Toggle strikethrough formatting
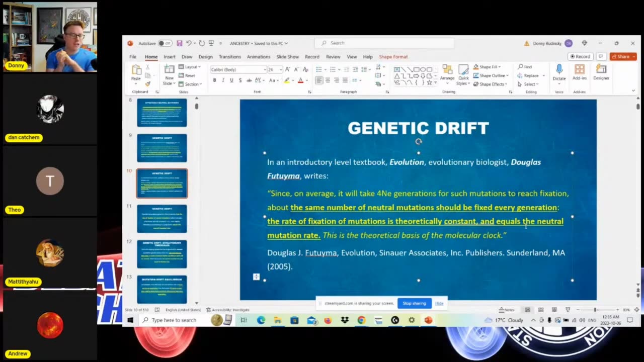The height and width of the screenshot is (362, 644). pos(249,80)
